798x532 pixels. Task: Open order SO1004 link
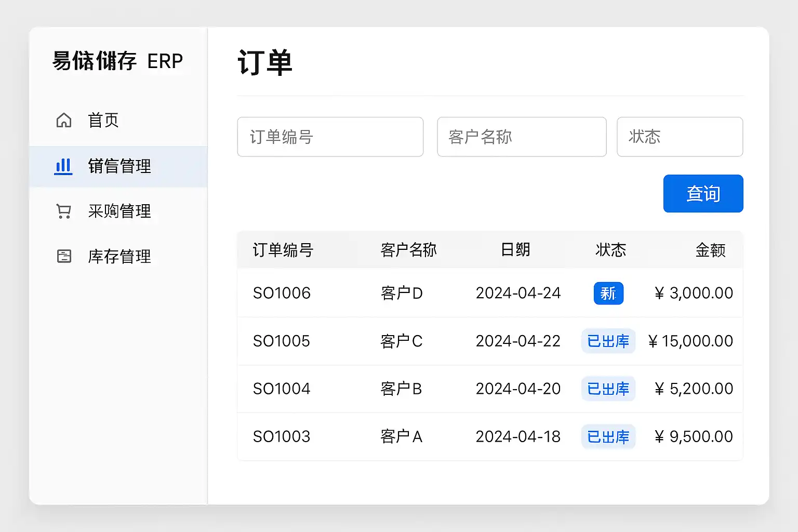coord(282,389)
